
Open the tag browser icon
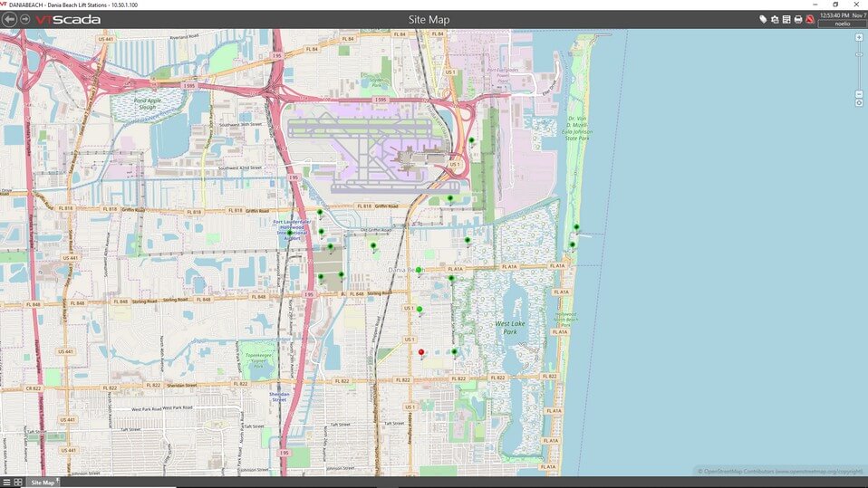pos(763,19)
